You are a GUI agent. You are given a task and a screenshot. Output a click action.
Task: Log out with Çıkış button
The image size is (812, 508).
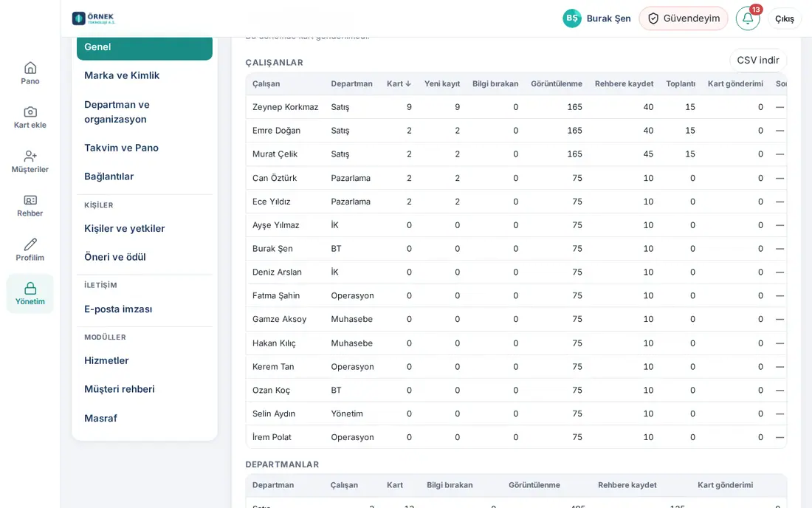pyautogui.click(x=784, y=18)
